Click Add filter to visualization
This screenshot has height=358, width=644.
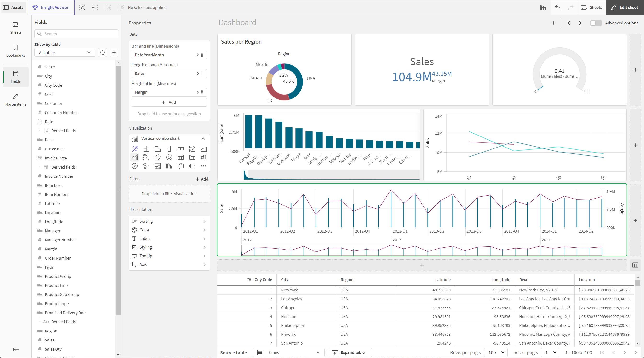(201, 179)
